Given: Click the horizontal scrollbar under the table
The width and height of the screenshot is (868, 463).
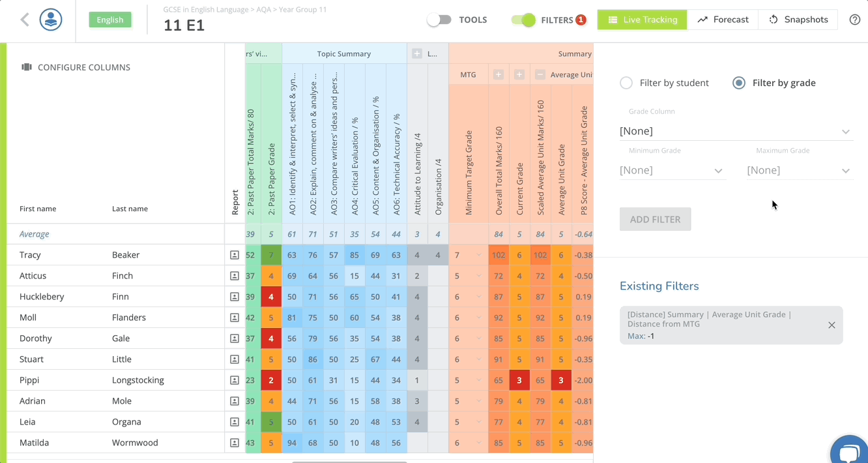Looking at the screenshot, I should [x=349, y=461].
